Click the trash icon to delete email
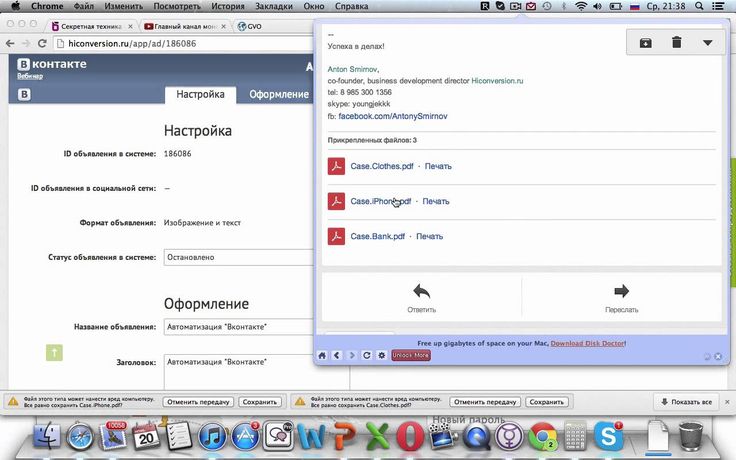The width and height of the screenshot is (736, 460). (676, 43)
